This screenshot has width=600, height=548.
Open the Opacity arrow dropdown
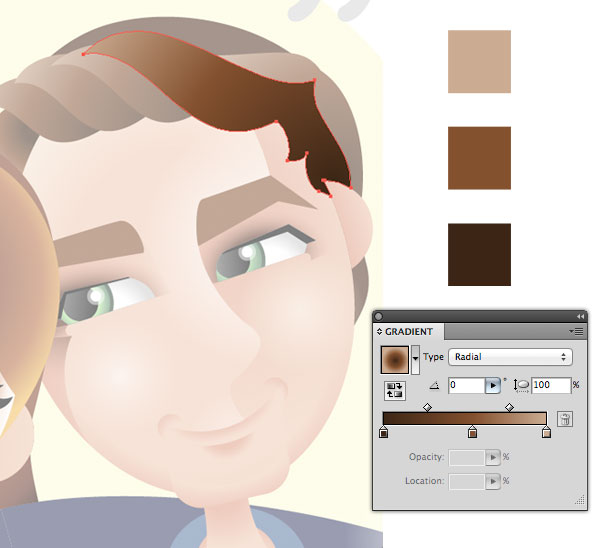[x=493, y=457]
